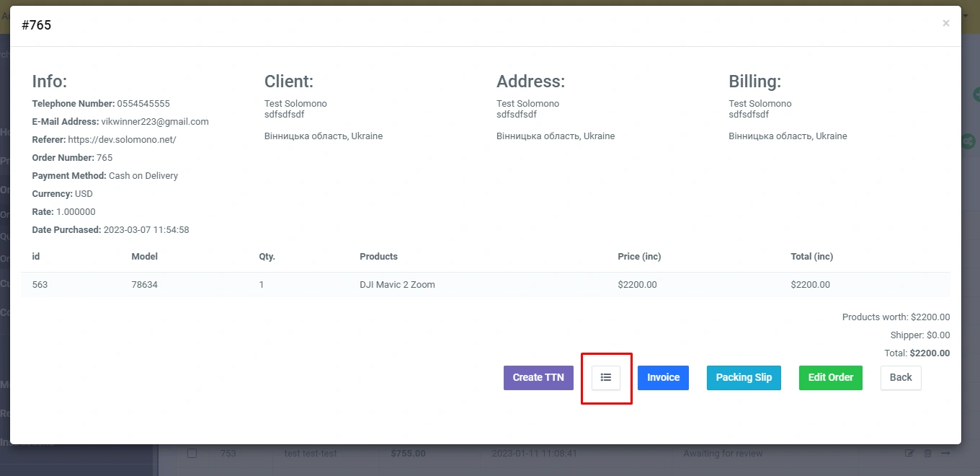Click the trash delete icon for order 753
The height and width of the screenshot is (476, 980).
click(x=927, y=453)
